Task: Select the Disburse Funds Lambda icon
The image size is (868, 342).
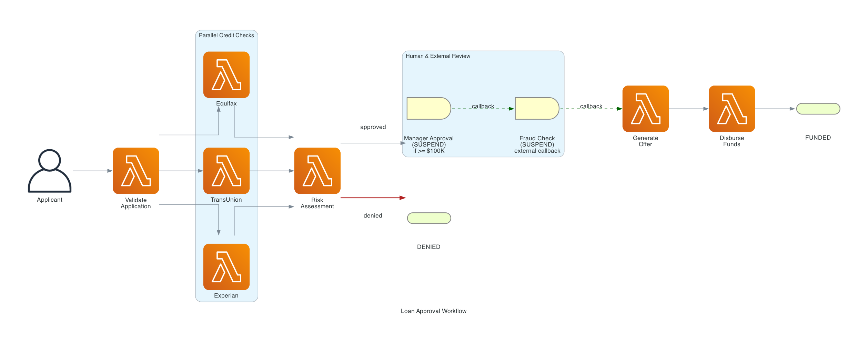Action: [x=731, y=109]
